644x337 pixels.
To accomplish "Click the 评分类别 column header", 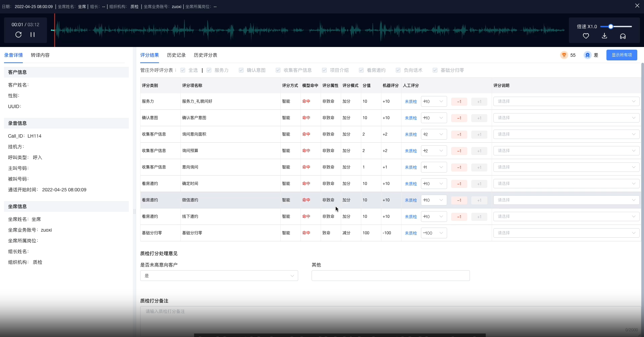I will tap(150, 86).
